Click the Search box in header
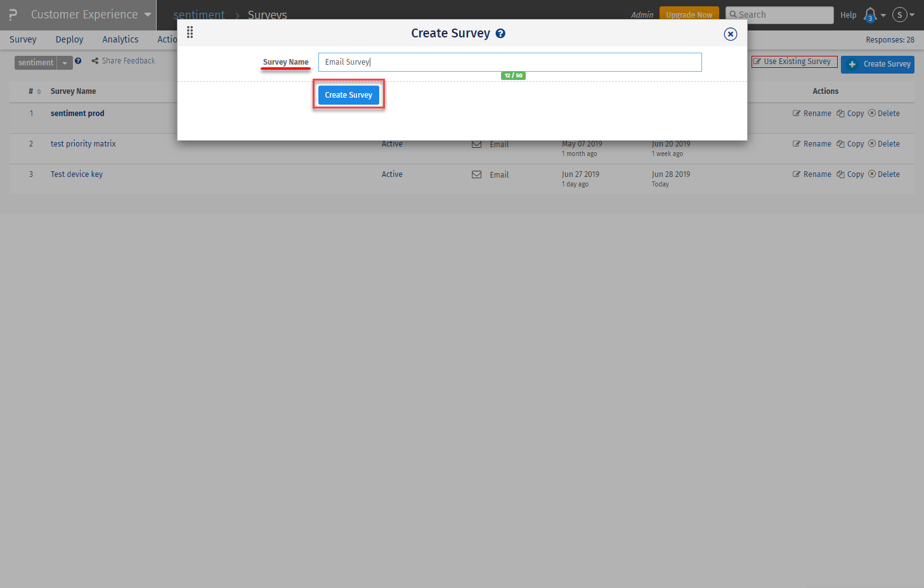Screen dimensions: 924x588 (779, 15)
